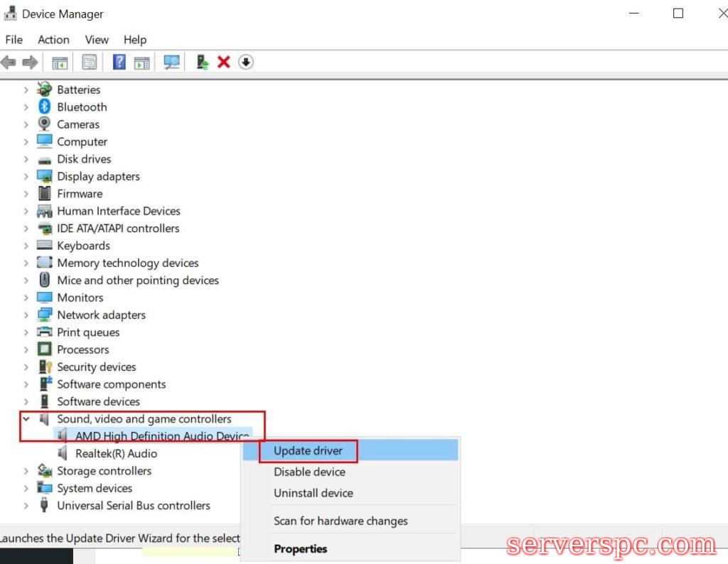Choose Update driver from context menu
The image size is (728, 564).
[308, 450]
